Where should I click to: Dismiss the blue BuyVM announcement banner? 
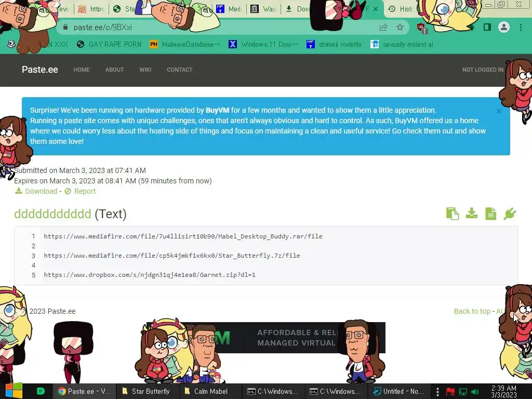tap(498, 111)
